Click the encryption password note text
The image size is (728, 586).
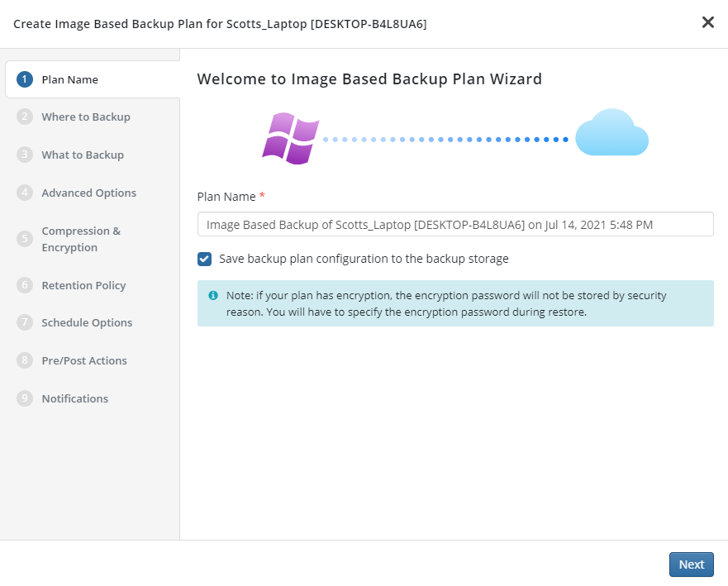(x=446, y=303)
